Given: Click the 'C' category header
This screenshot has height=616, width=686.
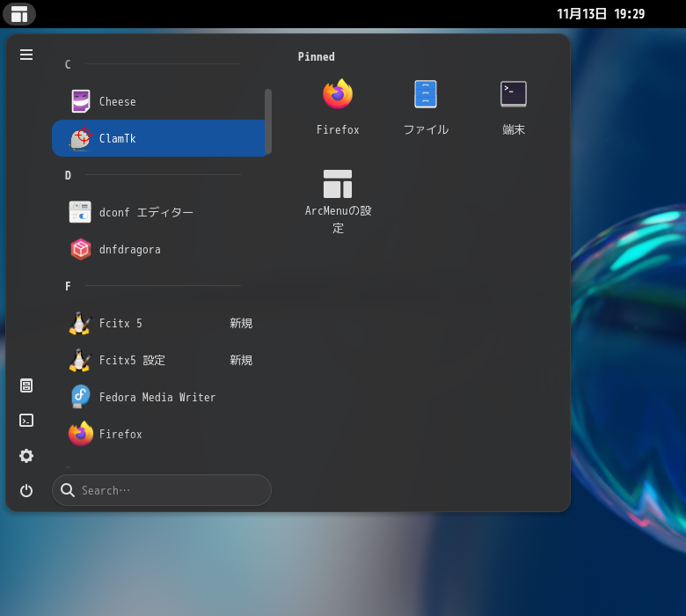Looking at the screenshot, I should [x=68, y=64].
